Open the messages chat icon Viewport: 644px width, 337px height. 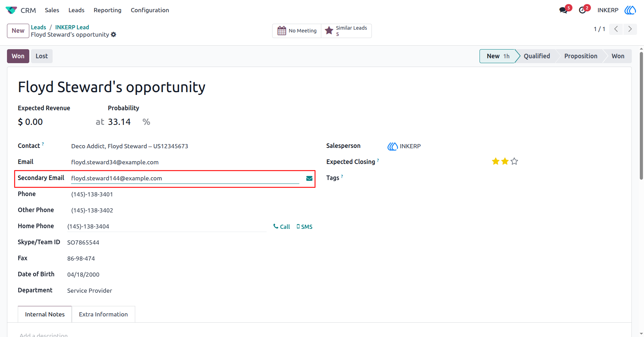click(563, 10)
